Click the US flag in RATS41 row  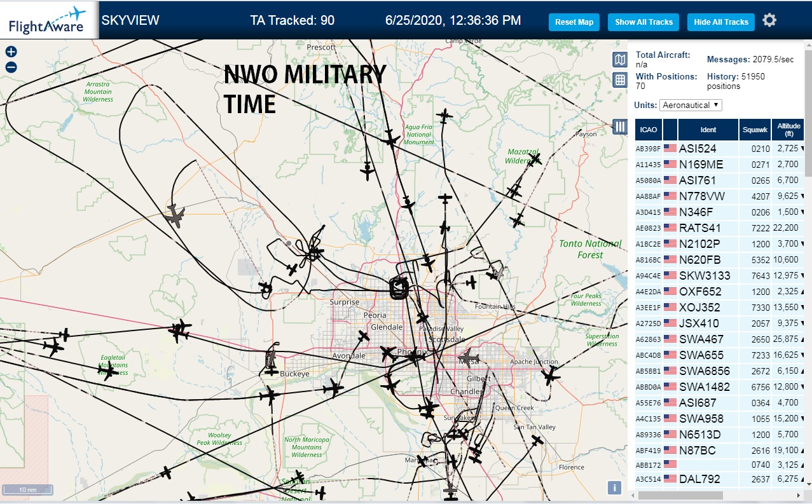pyautogui.click(x=670, y=228)
